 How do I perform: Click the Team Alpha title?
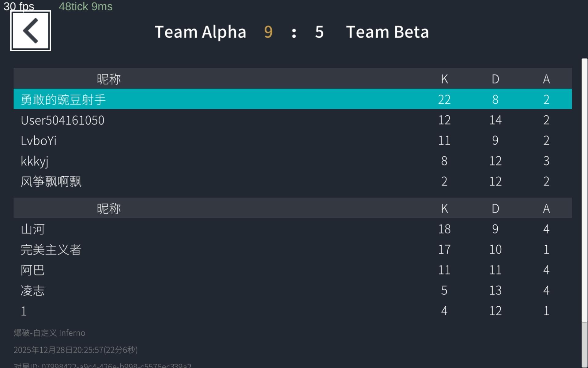(200, 32)
